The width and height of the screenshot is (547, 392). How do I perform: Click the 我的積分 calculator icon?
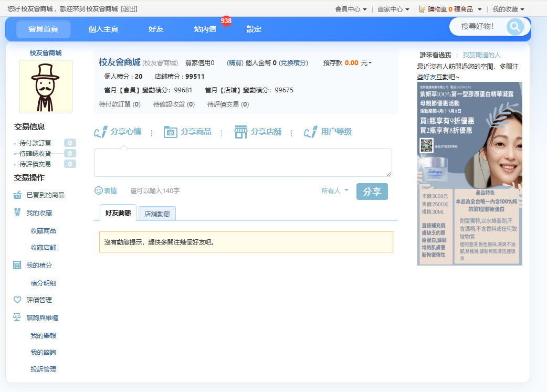tap(17, 266)
